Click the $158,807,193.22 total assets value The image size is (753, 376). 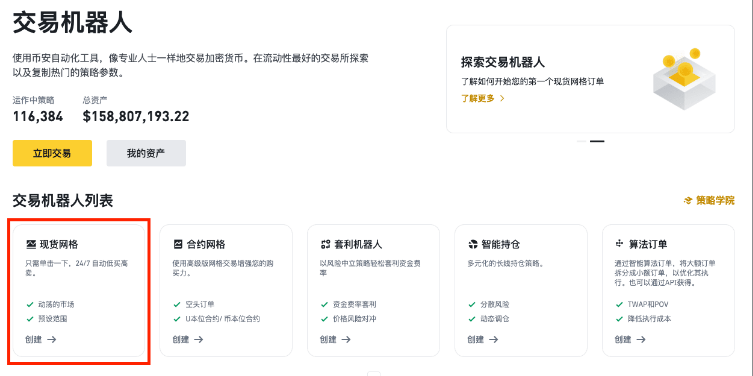pos(136,116)
